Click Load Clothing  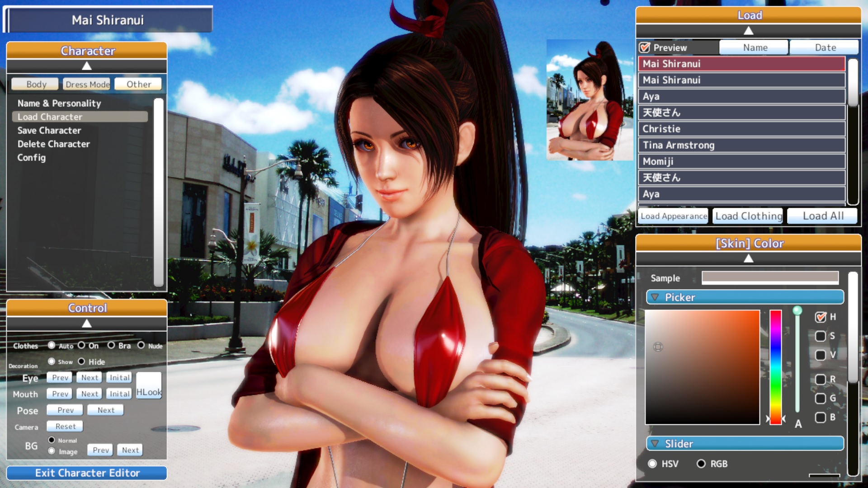click(x=748, y=216)
